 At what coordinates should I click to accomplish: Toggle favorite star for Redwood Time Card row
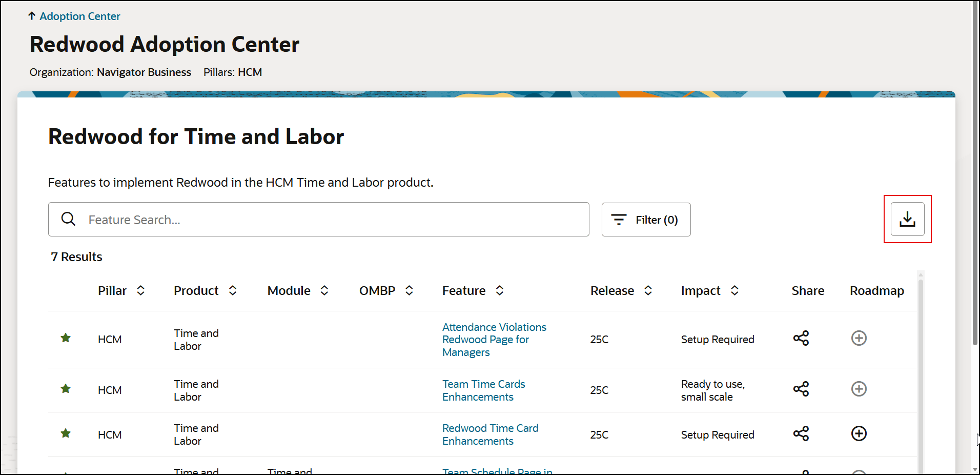click(x=66, y=433)
